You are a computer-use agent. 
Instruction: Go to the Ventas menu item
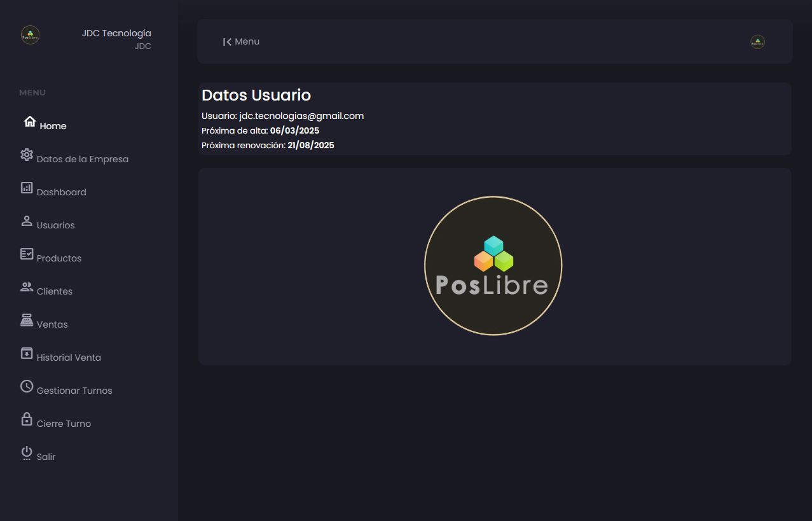52,324
